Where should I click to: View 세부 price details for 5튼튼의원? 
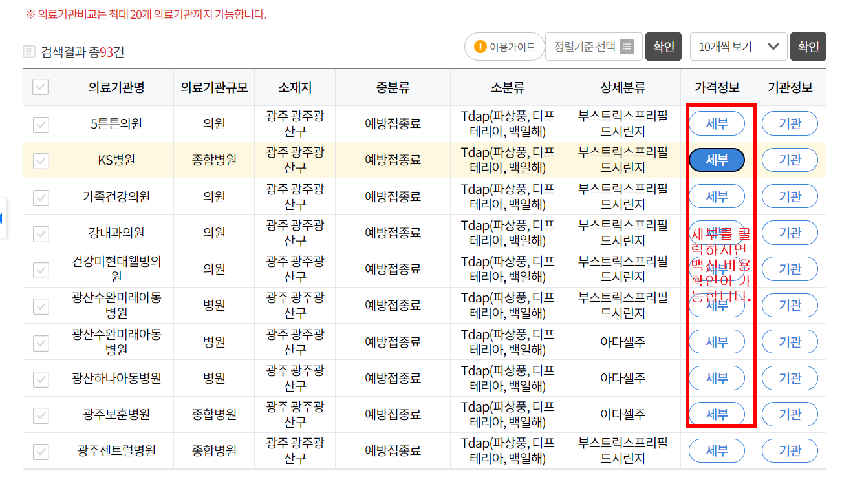[717, 123]
